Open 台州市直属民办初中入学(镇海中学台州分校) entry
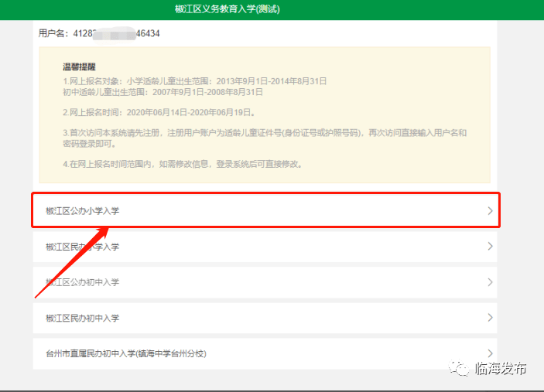Image resolution: width=544 pixels, height=392 pixels. pyautogui.click(x=126, y=353)
